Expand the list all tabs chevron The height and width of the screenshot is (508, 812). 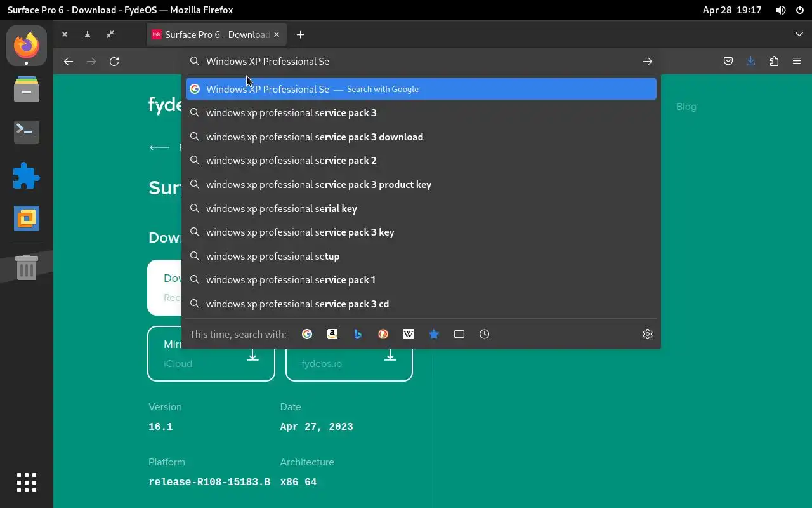[x=799, y=35]
